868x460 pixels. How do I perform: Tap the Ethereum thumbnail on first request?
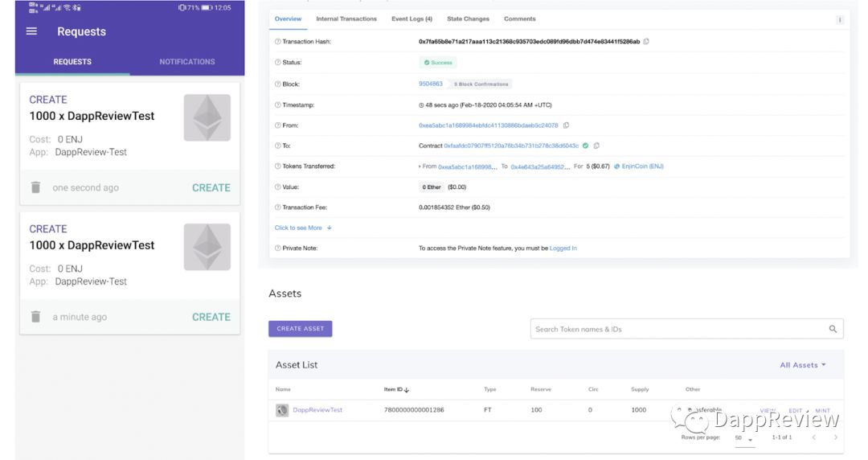[x=207, y=117]
